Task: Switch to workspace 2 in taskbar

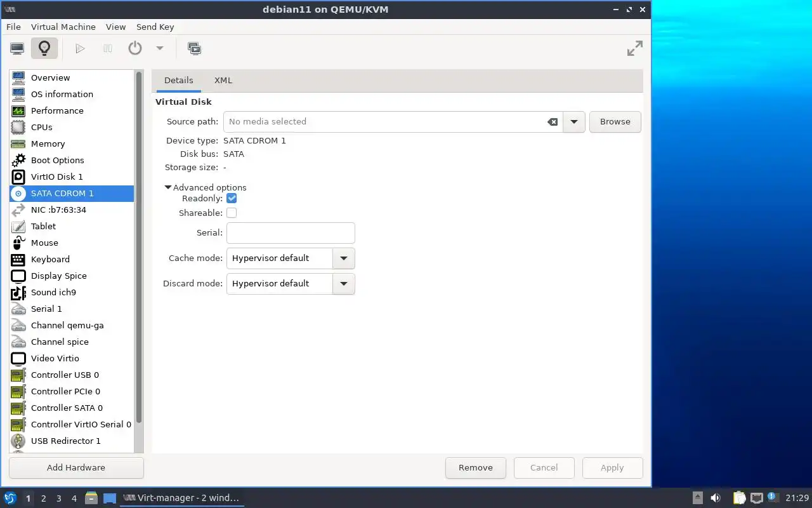Action: [43, 498]
